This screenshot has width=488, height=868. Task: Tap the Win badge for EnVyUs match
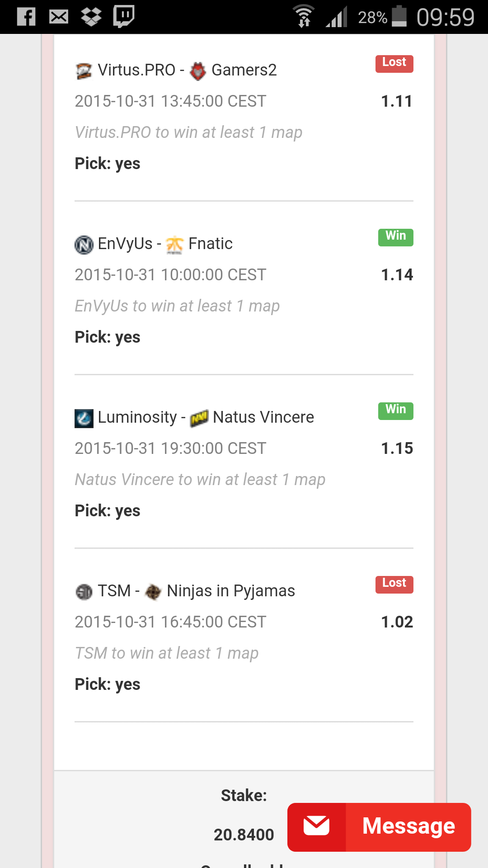[396, 237]
